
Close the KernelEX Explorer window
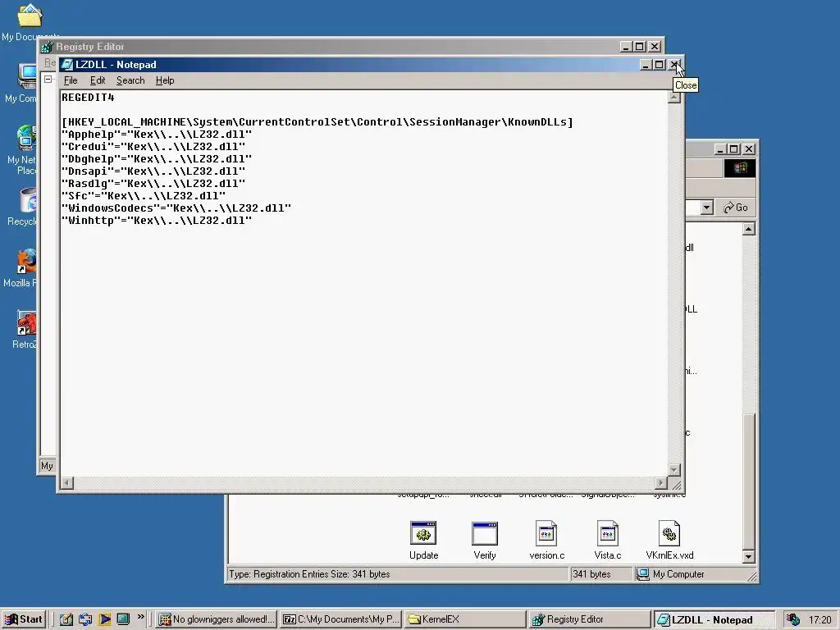749,149
